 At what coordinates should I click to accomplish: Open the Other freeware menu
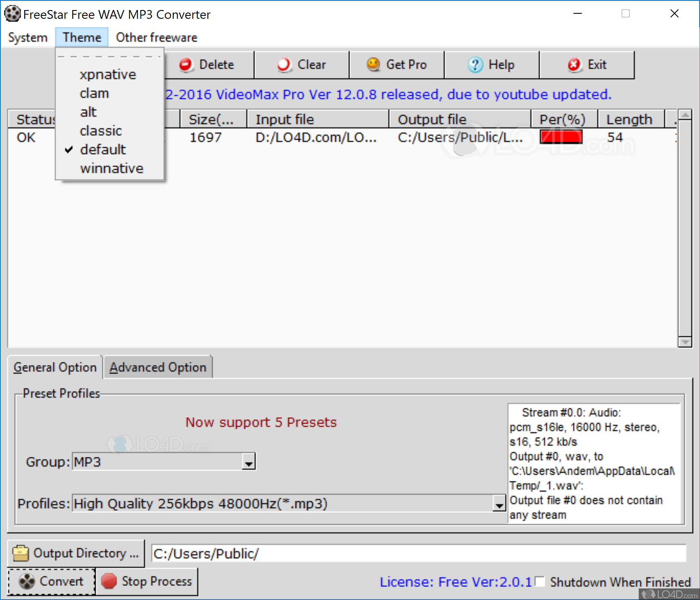[156, 38]
